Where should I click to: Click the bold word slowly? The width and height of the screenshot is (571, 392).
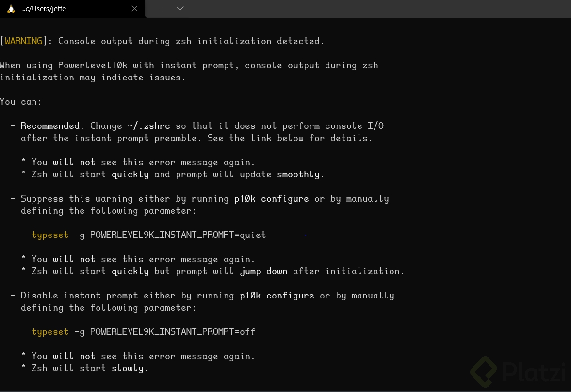(128, 368)
